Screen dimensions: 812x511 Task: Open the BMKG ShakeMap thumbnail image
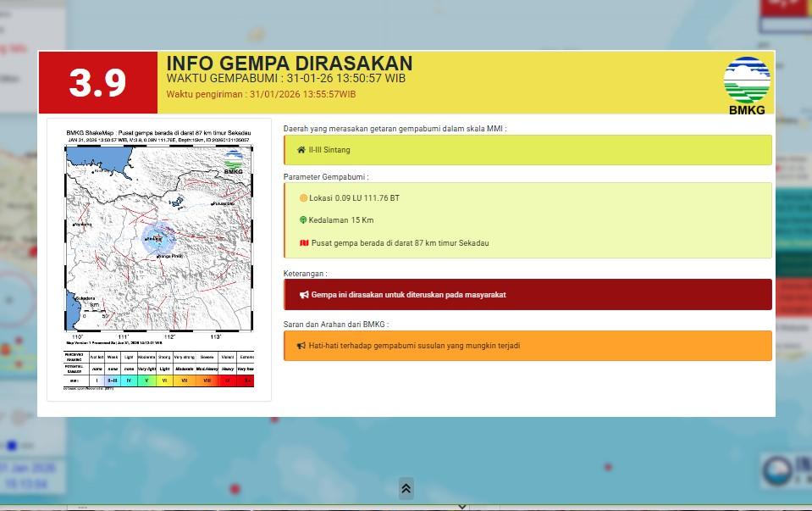159,259
